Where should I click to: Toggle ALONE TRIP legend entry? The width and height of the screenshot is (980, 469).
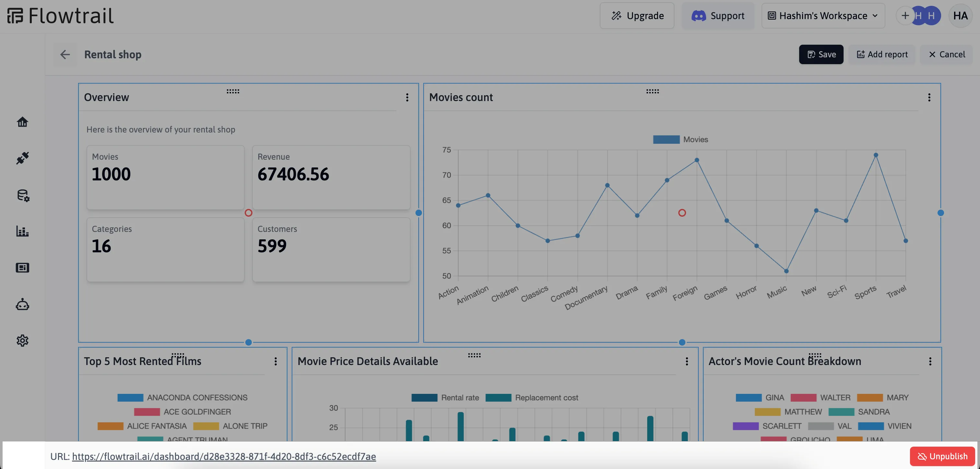(x=230, y=426)
